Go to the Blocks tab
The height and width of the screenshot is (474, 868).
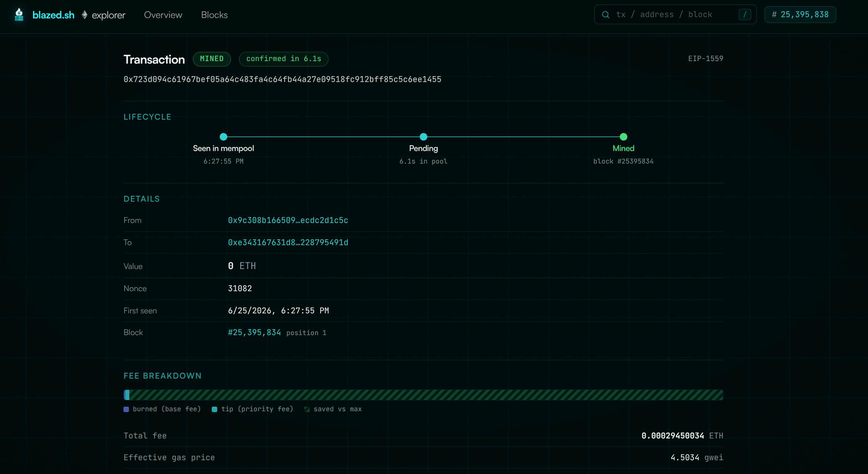(214, 15)
